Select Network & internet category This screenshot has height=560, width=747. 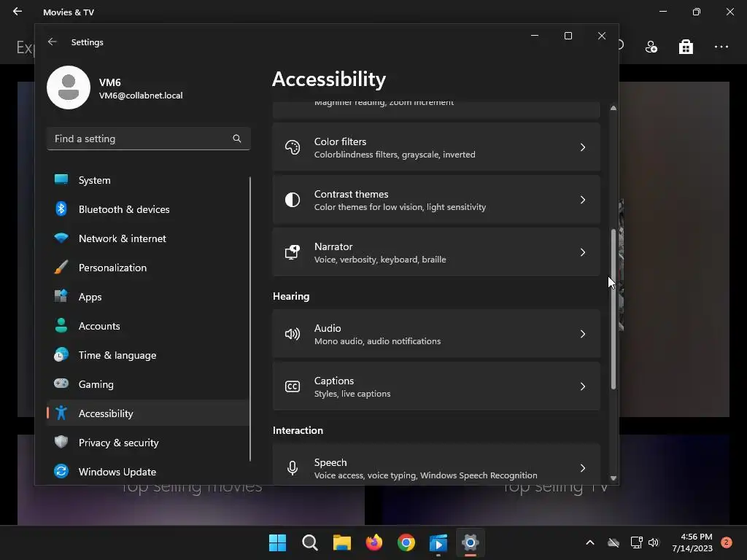[x=148, y=238]
